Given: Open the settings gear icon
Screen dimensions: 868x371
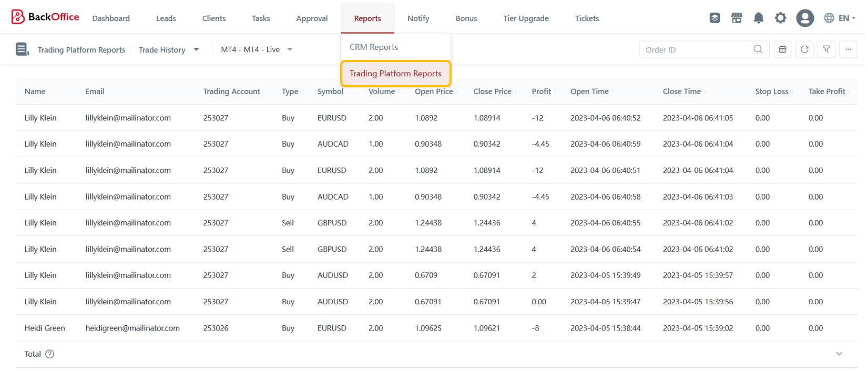Looking at the screenshot, I should 780,18.
